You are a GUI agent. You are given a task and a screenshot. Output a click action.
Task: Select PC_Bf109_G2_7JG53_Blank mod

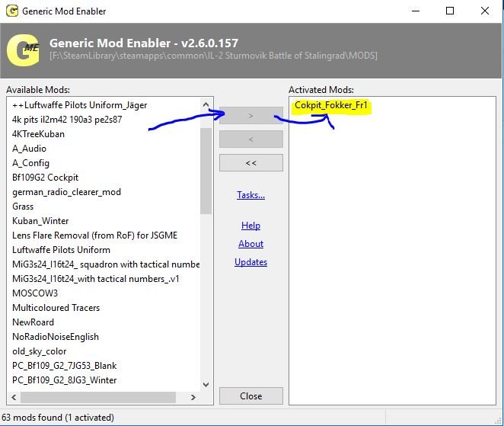point(64,366)
